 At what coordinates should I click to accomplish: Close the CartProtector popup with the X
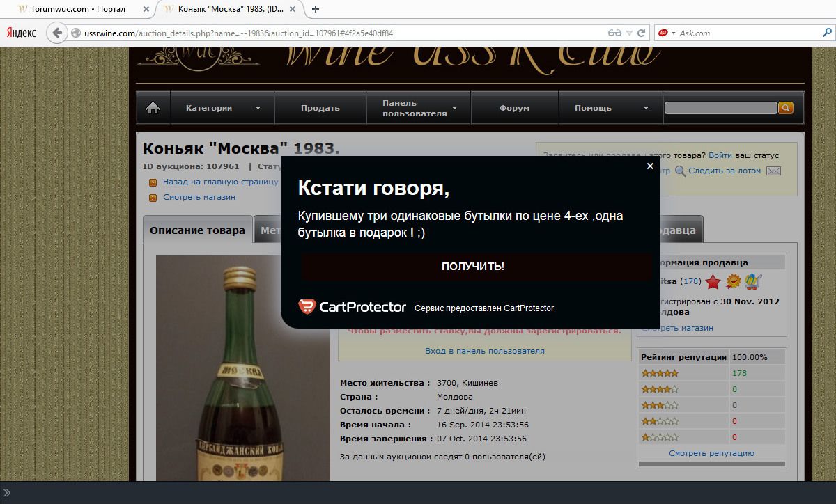[x=650, y=166]
